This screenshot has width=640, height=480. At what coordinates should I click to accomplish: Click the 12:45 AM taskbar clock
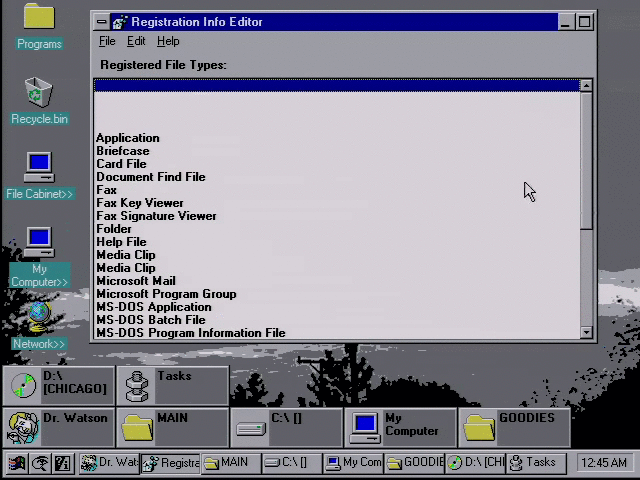point(604,463)
